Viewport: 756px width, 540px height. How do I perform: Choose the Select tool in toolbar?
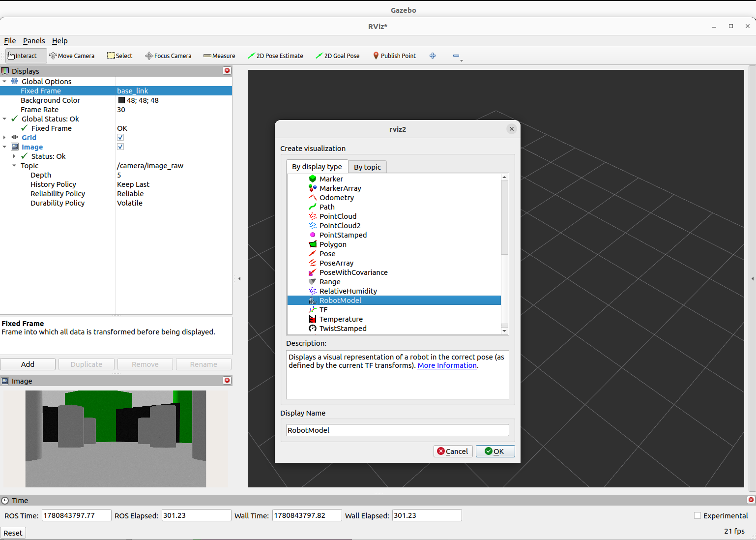pos(120,56)
